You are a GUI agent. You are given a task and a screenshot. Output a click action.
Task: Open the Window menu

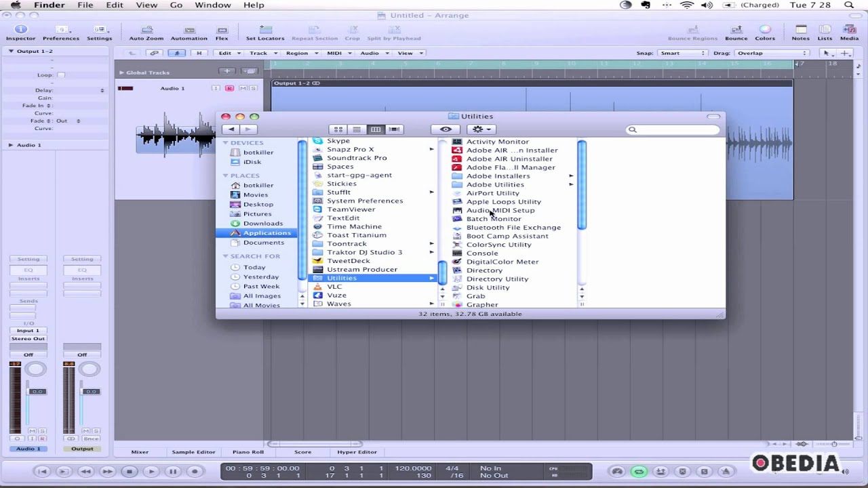coord(213,5)
